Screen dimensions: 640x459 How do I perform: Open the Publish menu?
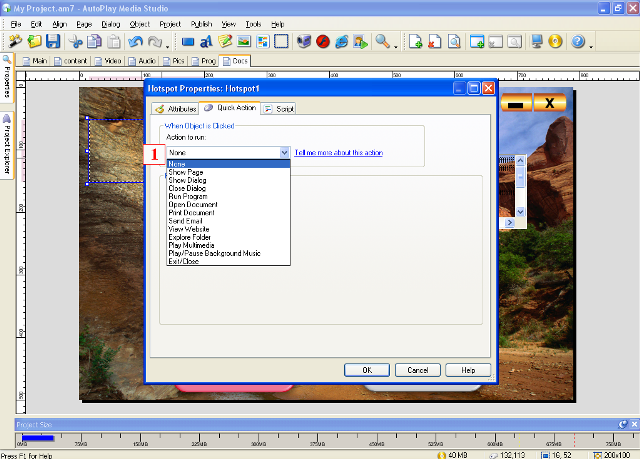[x=201, y=22]
